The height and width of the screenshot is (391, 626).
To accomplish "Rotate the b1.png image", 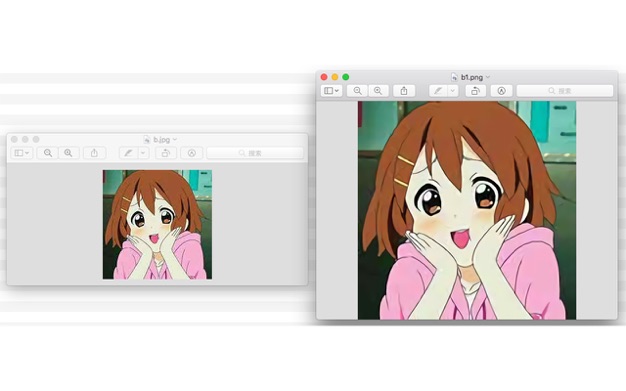I will click(x=475, y=91).
